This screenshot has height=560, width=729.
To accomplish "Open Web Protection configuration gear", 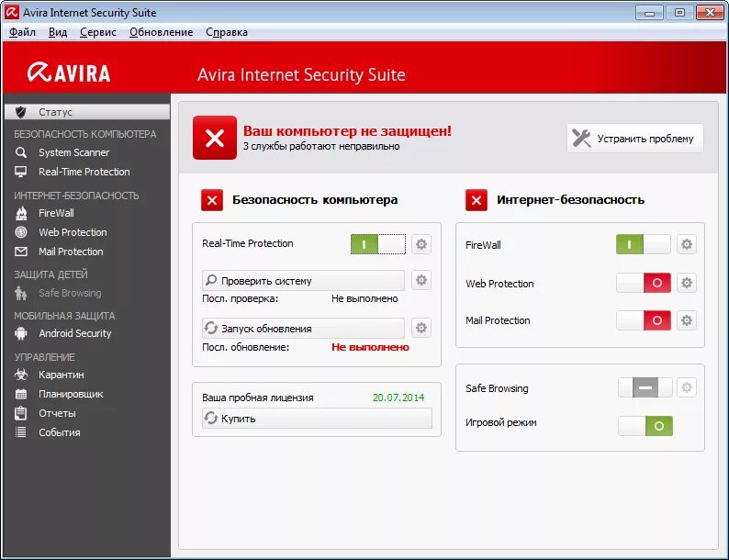I will tap(687, 283).
